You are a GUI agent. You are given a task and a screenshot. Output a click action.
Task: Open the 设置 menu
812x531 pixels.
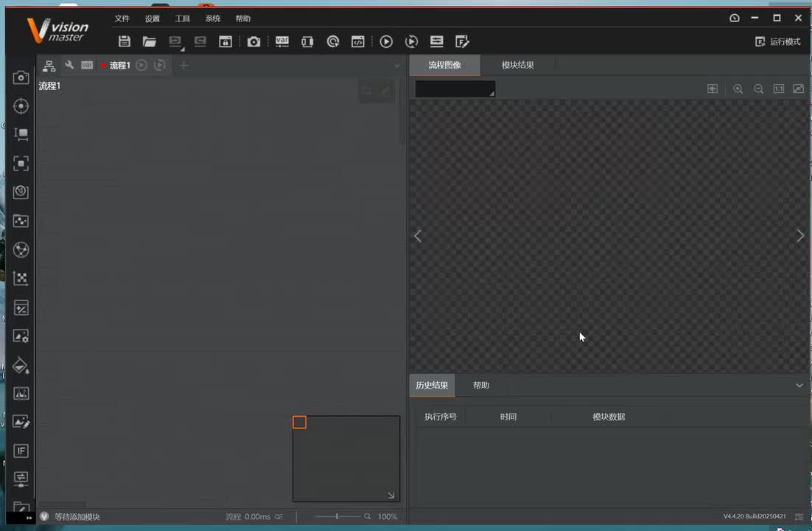(x=153, y=18)
